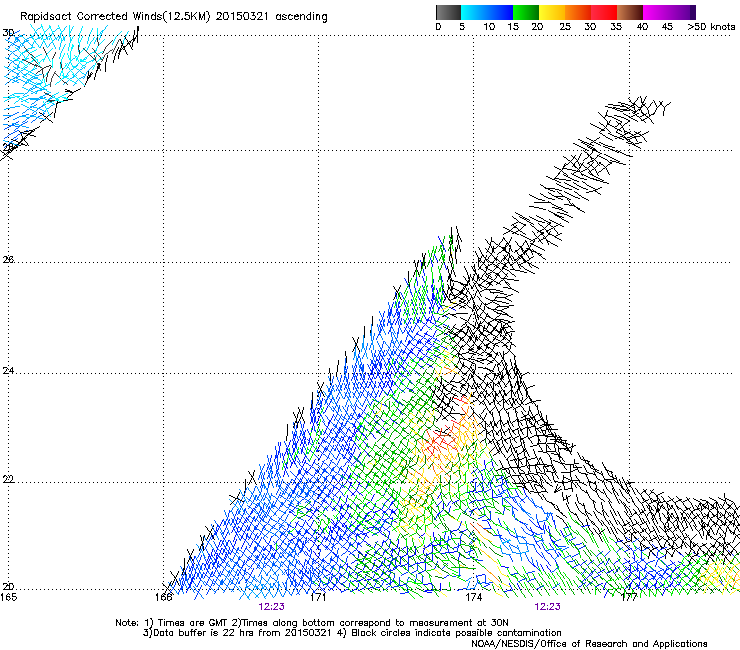
Task: Click the 'Times are GMT' note line
Action: (x=312, y=623)
